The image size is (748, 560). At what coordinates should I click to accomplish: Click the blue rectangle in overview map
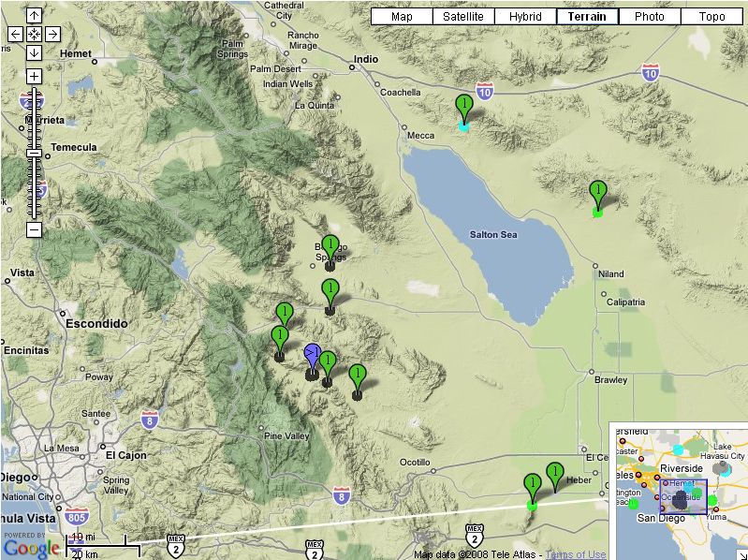[x=682, y=497]
